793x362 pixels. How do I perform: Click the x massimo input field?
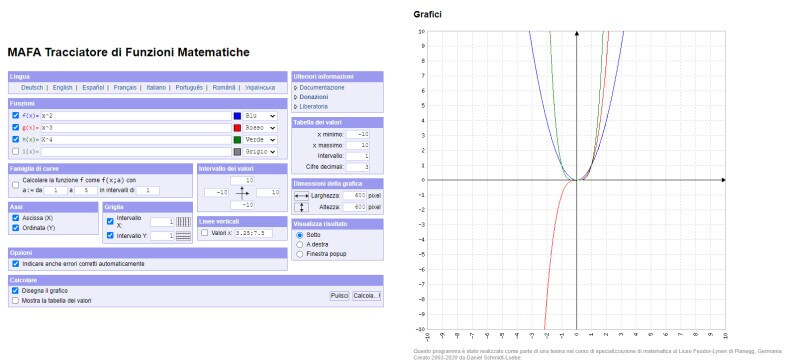(x=358, y=146)
